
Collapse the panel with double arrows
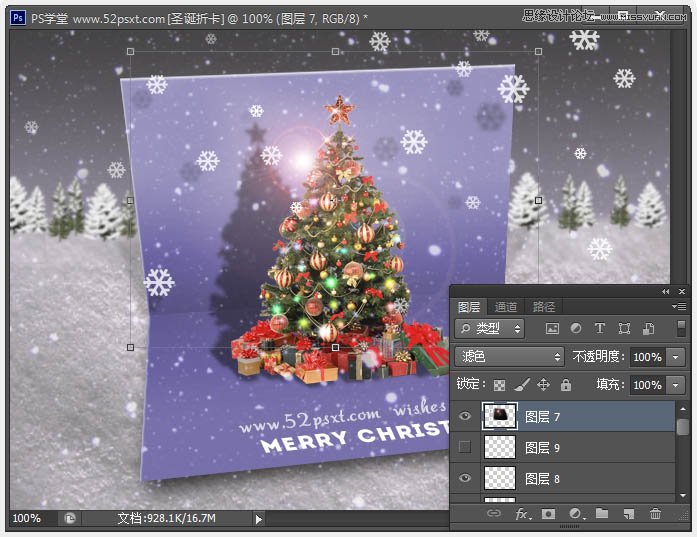[x=665, y=292]
